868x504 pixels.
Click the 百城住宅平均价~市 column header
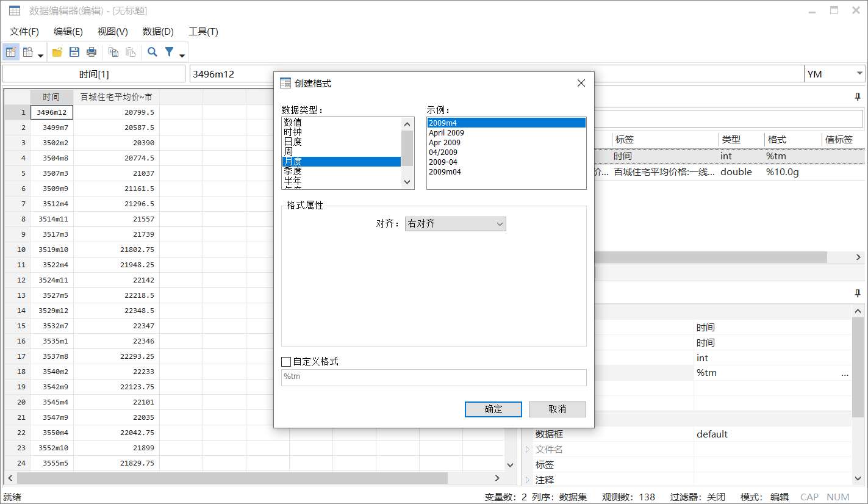pyautogui.click(x=117, y=97)
